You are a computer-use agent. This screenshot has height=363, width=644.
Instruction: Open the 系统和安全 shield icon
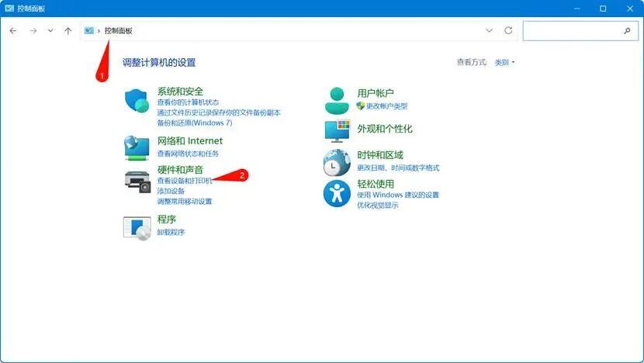(137, 101)
